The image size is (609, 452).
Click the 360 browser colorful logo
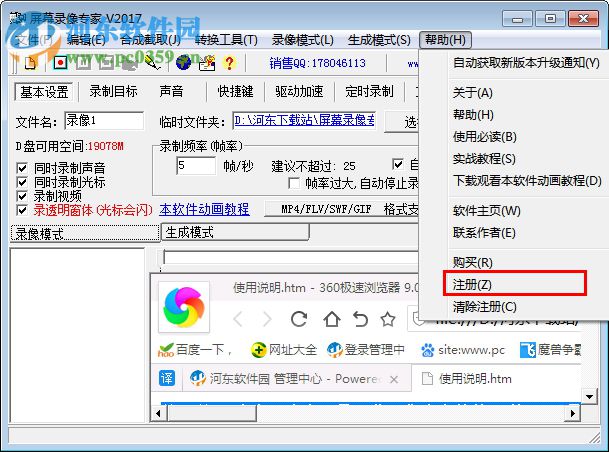pyautogui.click(x=184, y=307)
